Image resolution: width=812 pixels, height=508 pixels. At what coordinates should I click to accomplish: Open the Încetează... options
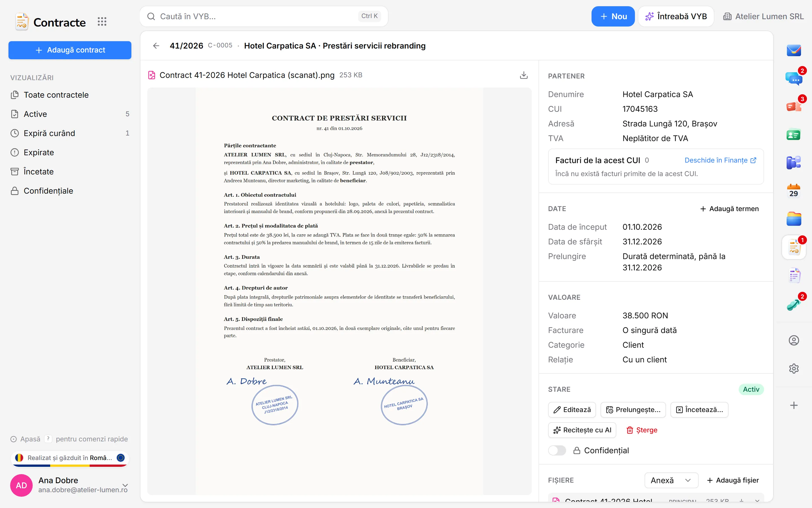click(699, 410)
